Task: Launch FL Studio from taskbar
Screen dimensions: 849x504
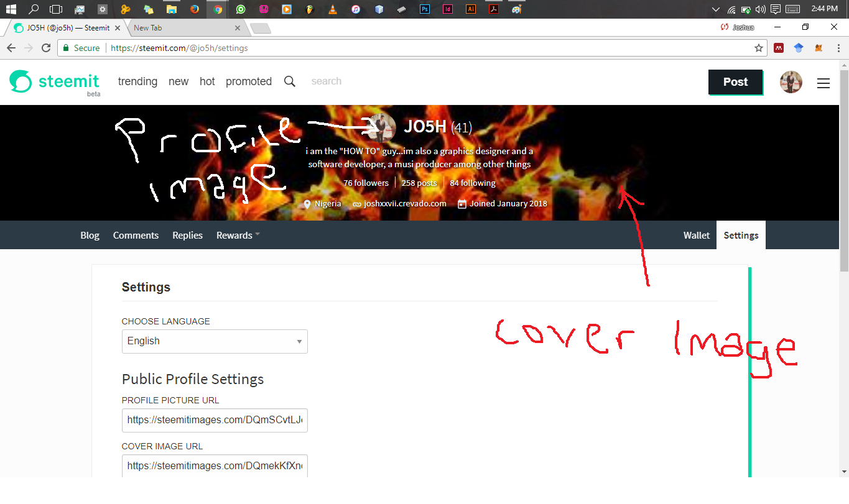Action: click(309, 9)
